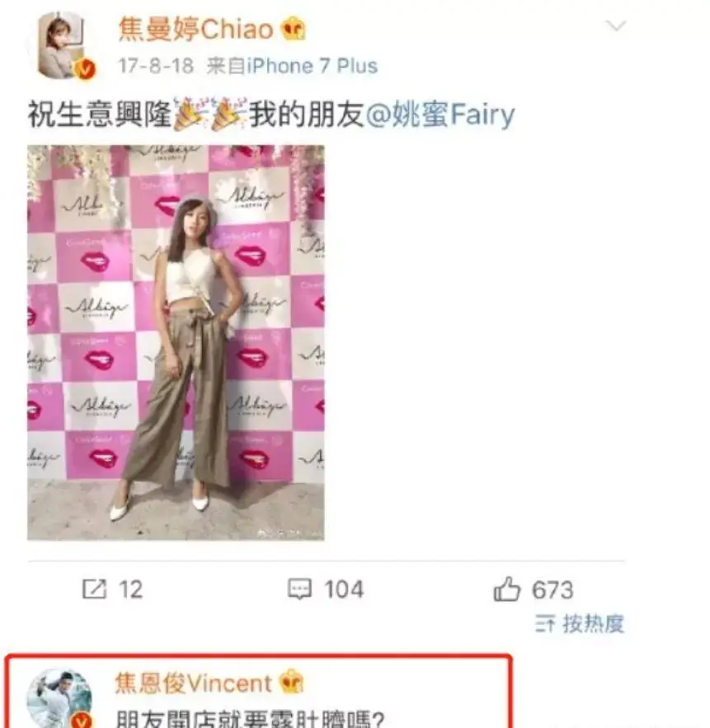Open the @姚蜜Fairy mention link
Screen dimensions: 710x728
click(440, 115)
